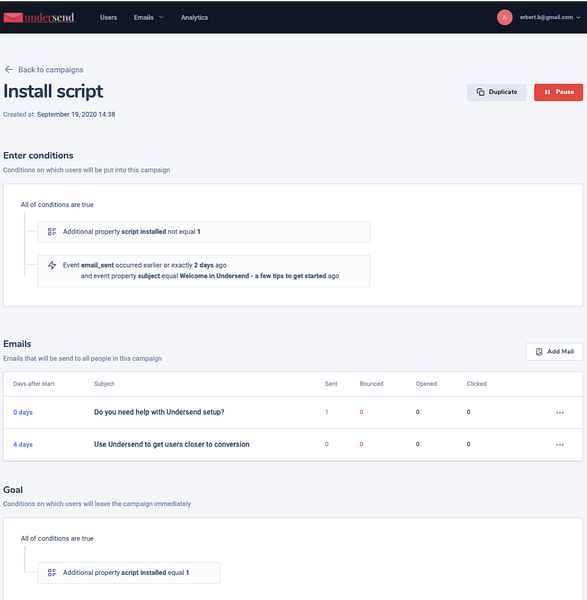Open the 0 days delay link

click(x=23, y=412)
